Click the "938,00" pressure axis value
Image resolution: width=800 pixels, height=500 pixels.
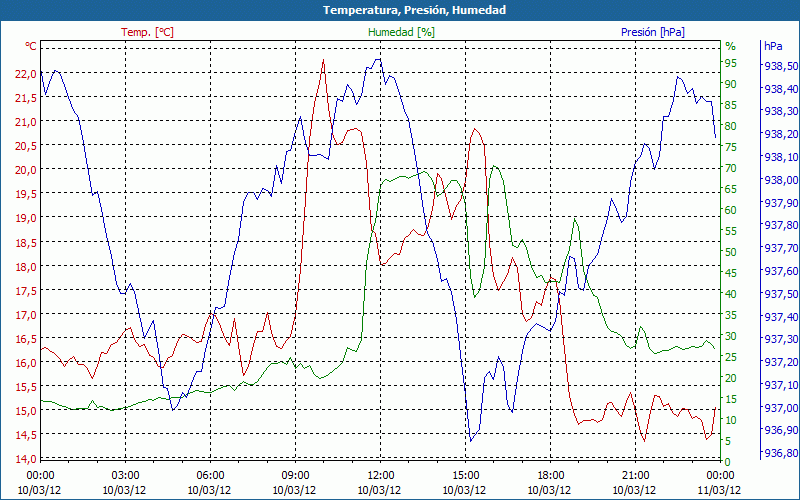coord(779,180)
